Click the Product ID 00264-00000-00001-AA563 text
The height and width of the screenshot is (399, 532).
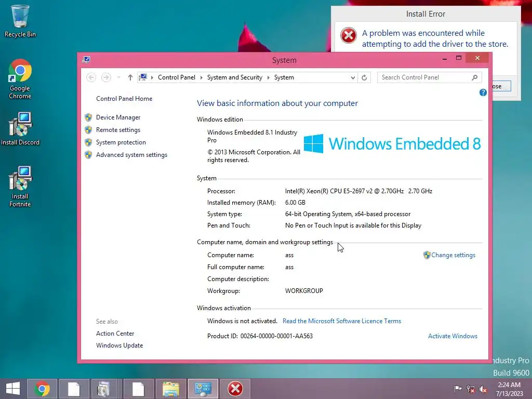260,336
